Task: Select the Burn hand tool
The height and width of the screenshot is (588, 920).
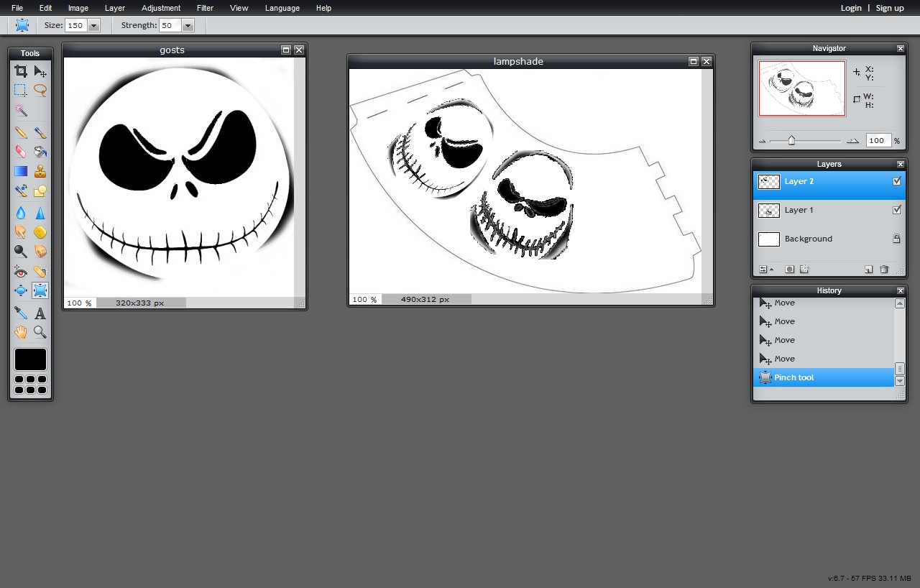Action: coord(40,252)
